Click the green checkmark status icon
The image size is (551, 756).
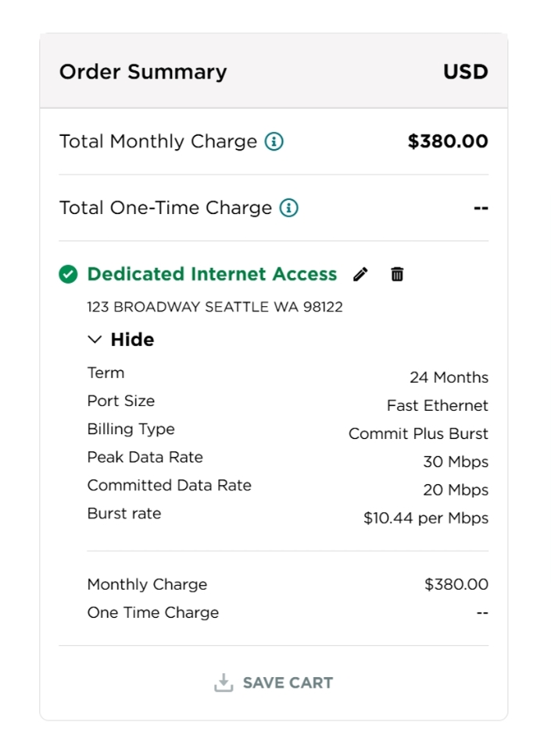point(68,274)
